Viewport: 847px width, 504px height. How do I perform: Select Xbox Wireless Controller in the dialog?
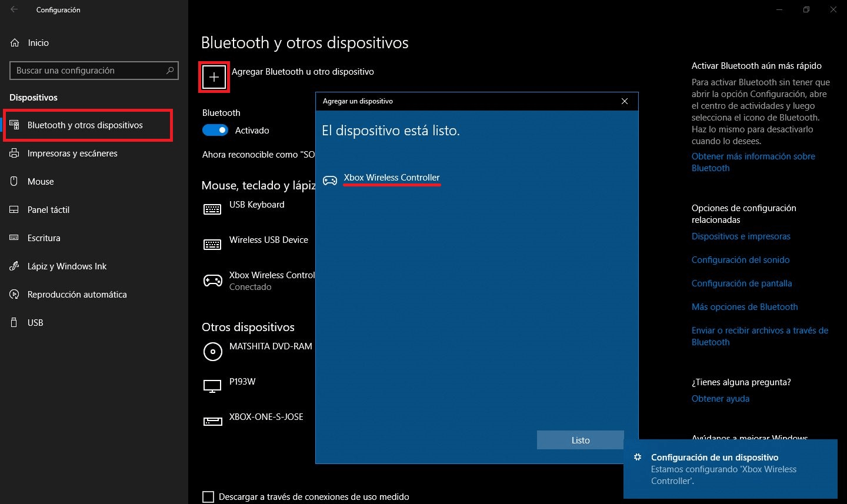(x=392, y=178)
